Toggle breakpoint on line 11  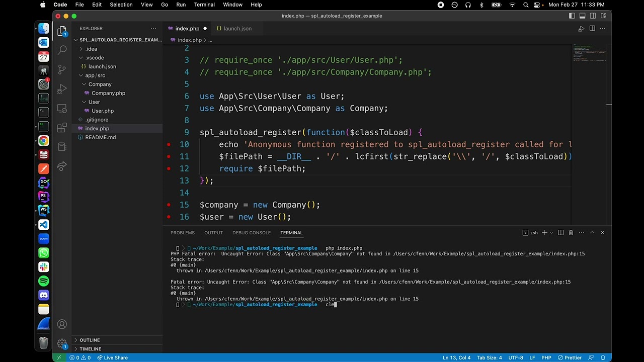pos(169,156)
